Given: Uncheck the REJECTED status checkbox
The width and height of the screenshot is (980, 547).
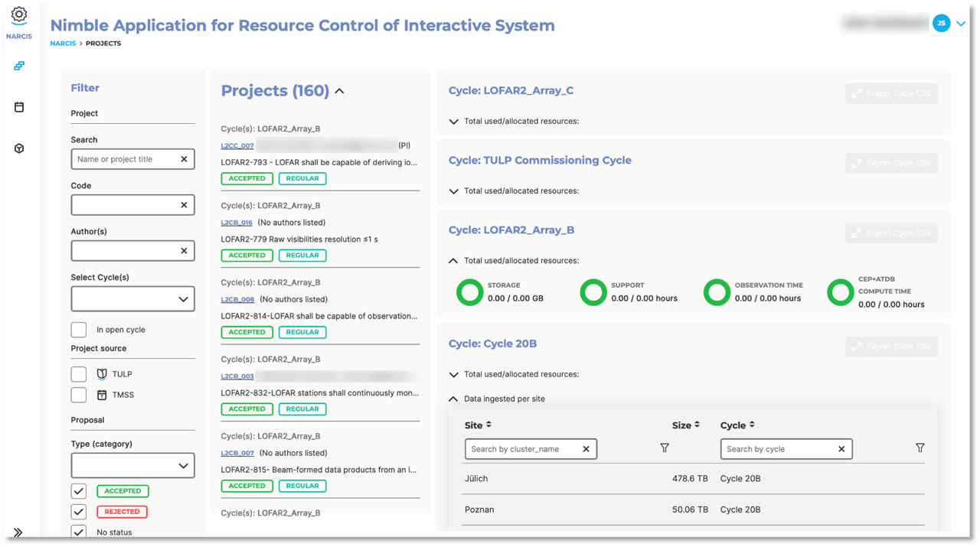Looking at the screenshot, I should (79, 512).
